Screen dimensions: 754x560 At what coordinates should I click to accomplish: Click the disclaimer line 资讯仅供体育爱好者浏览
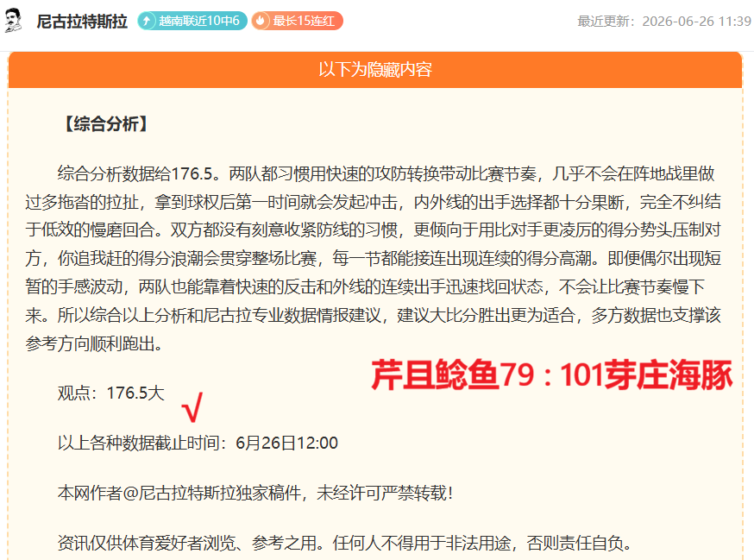(344, 543)
